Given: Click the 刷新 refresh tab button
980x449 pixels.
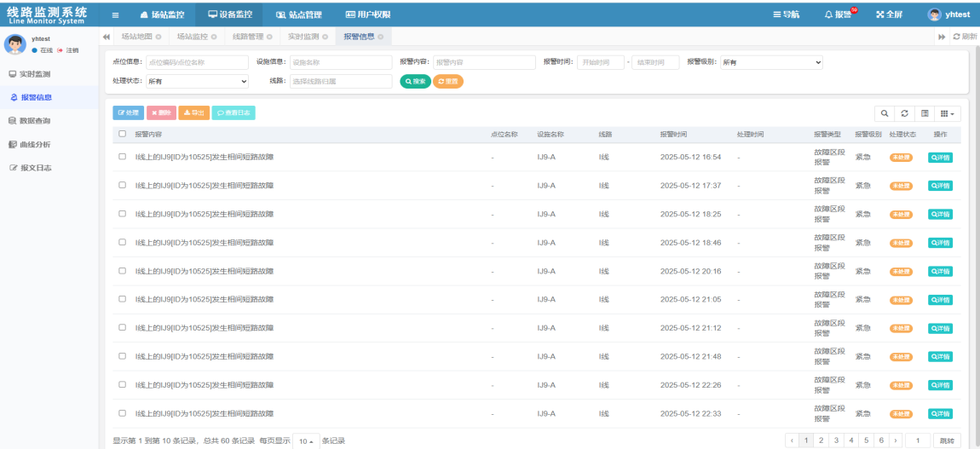Looking at the screenshot, I should point(965,37).
